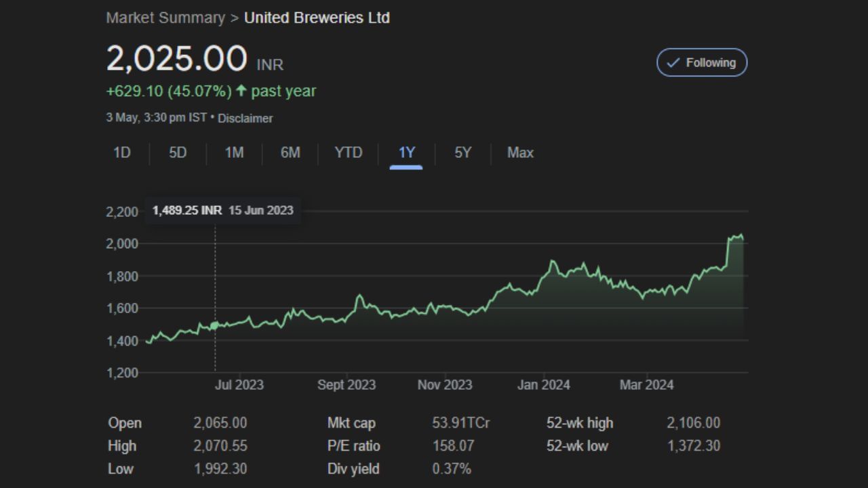Select the 1Y range tab
The width and height of the screenshot is (868, 488).
[x=406, y=152]
